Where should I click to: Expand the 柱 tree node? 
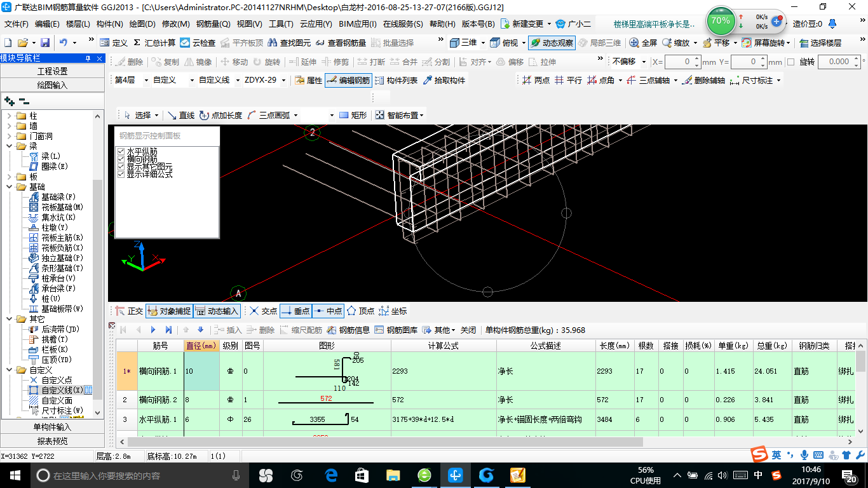tap(10, 116)
